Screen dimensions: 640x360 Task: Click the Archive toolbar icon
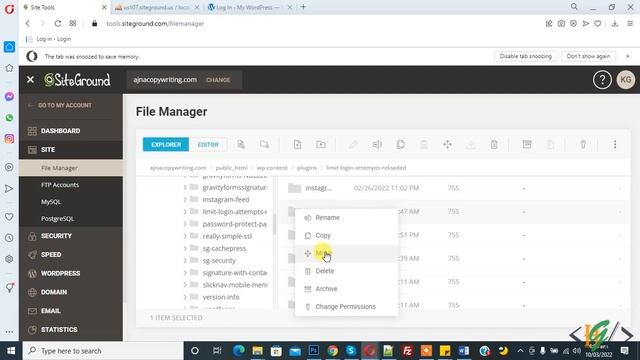(527, 144)
